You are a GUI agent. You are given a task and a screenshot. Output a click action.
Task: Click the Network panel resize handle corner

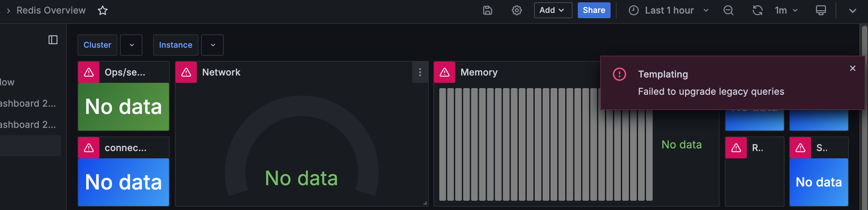coord(425,203)
